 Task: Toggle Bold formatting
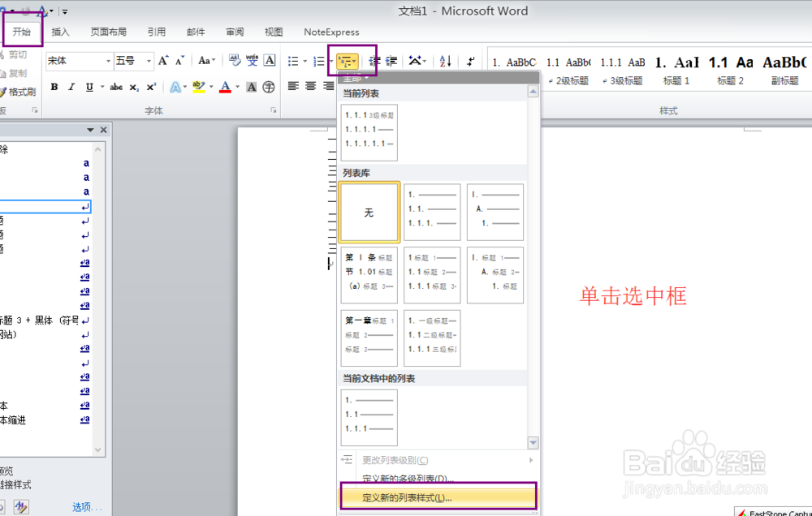[54, 88]
